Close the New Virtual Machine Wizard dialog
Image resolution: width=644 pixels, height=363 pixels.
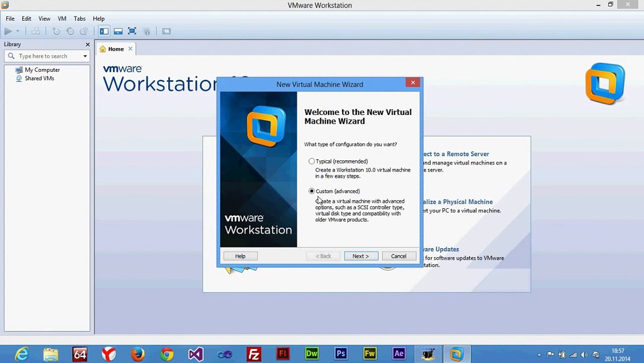[413, 83]
